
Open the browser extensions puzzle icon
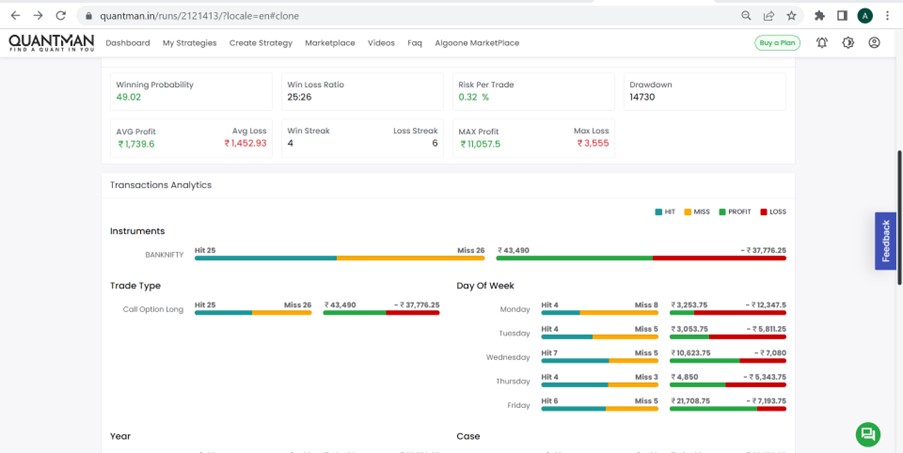[x=820, y=16]
